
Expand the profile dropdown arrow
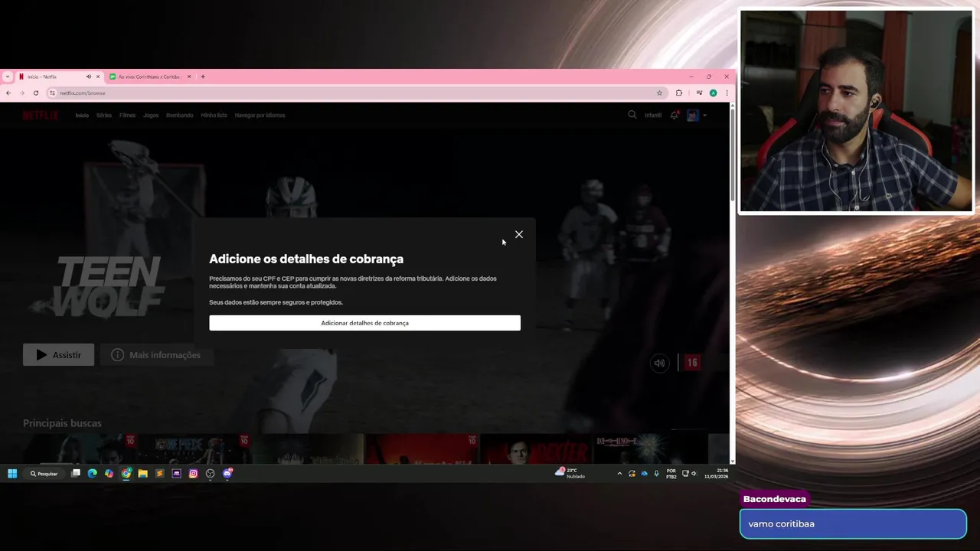coord(704,116)
